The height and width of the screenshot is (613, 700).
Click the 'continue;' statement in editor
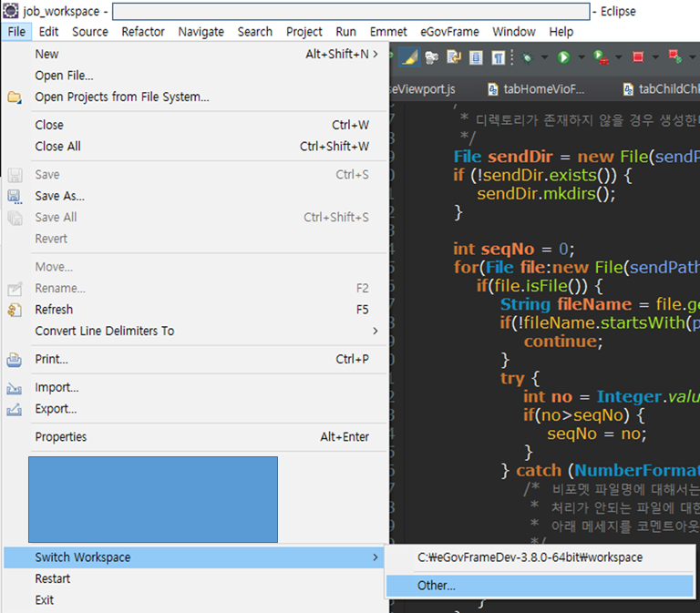pyautogui.click(x=563, y=342)
